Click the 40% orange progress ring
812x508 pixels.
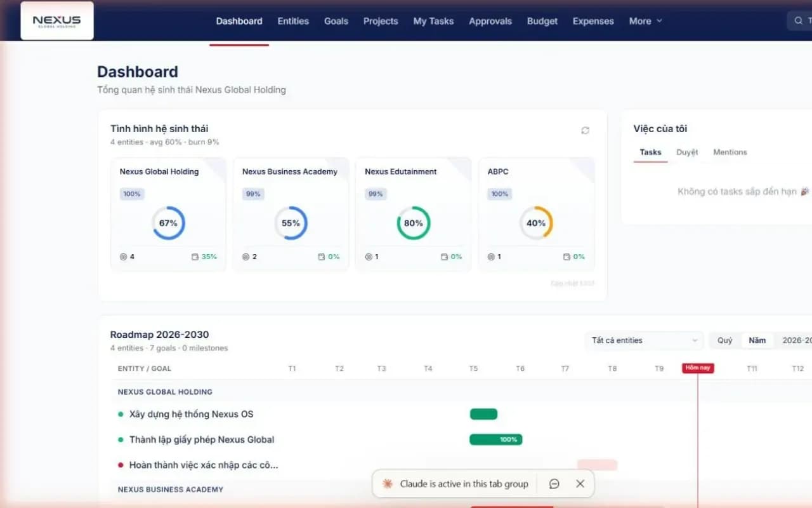536,223
